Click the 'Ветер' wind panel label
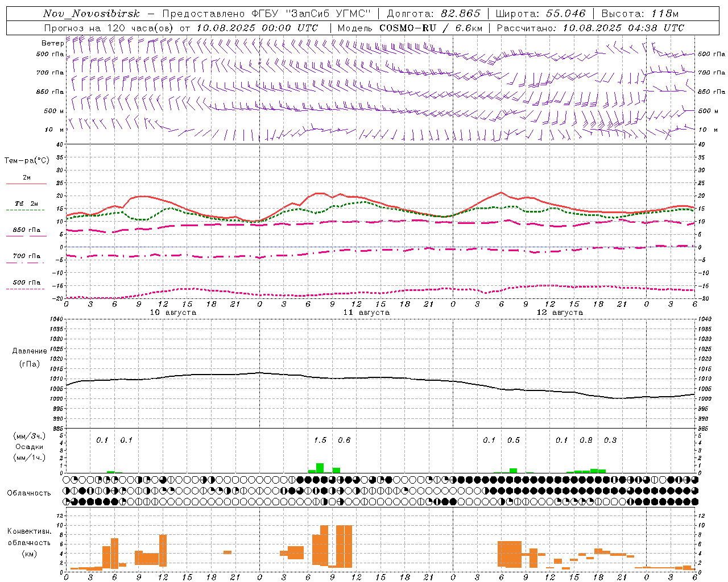The height and width of the screenshot is (582, 728). pos(52,43)
